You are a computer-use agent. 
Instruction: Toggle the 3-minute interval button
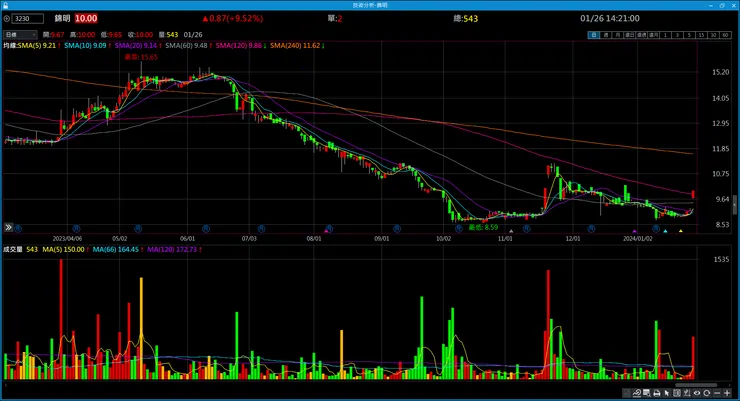click(x=677, y=35)
